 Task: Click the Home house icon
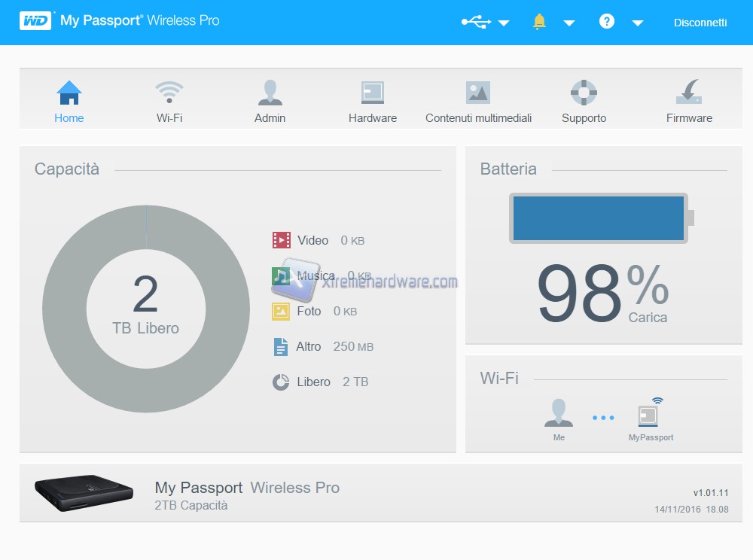(x=69, y=93)
